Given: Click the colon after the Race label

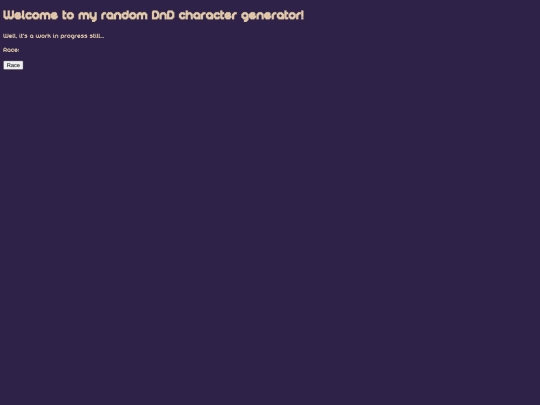Looking at the screenshot, I should (x=18, y=51).
